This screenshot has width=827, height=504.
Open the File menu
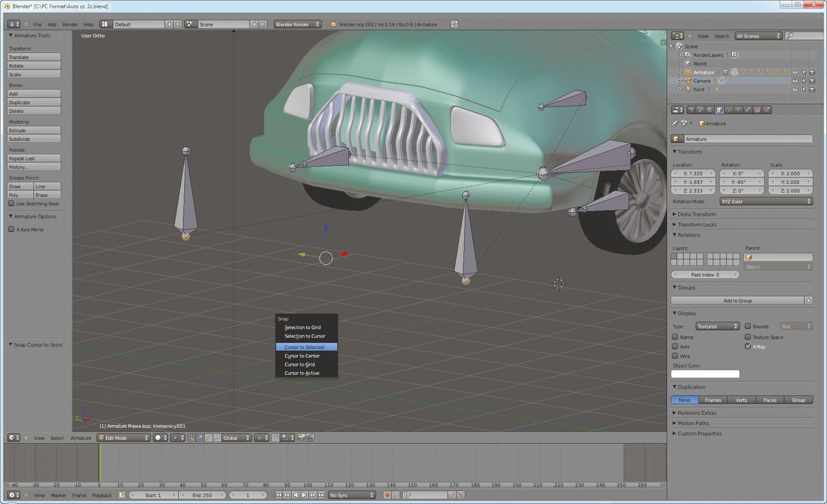(x=37, y=25)
